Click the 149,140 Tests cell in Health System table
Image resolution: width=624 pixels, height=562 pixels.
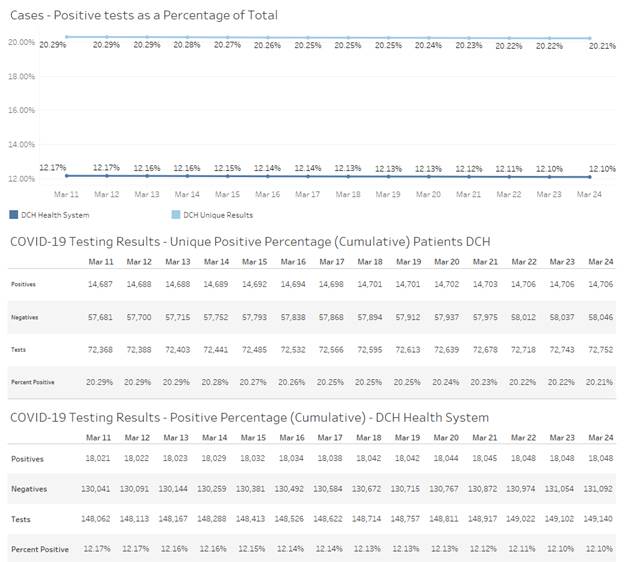coord(600,520)
